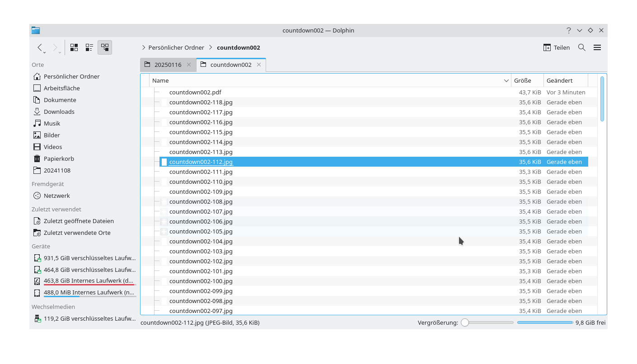Screen dimensions: 637x364
Task: Click the Vergrößerung zoom slider handle
Action: pyautogui.click(x=465, y=322)
